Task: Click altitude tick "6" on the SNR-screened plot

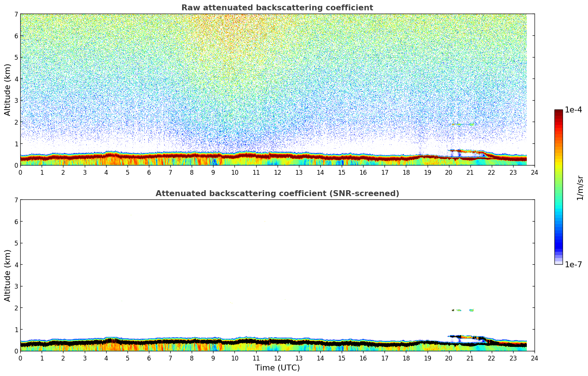Action: 16,222
